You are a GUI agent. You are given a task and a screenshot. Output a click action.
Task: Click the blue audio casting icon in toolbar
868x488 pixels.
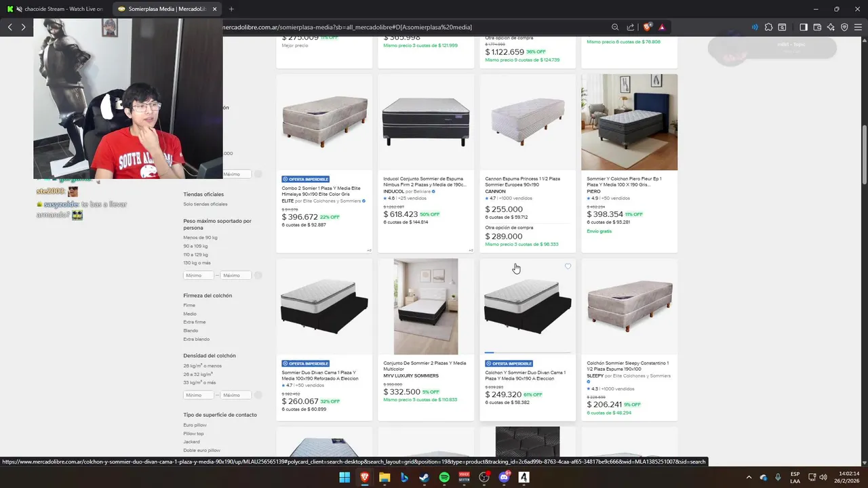755,27
